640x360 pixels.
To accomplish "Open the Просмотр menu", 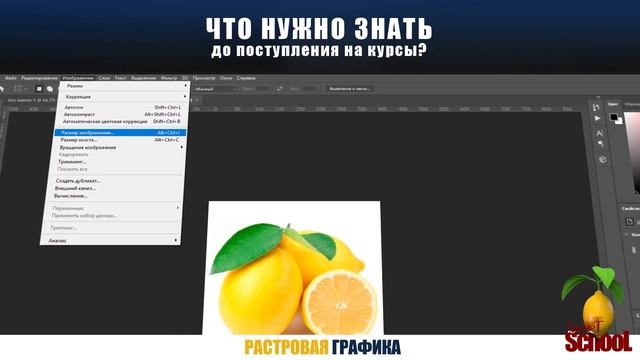I will click(x=204, y=78).
